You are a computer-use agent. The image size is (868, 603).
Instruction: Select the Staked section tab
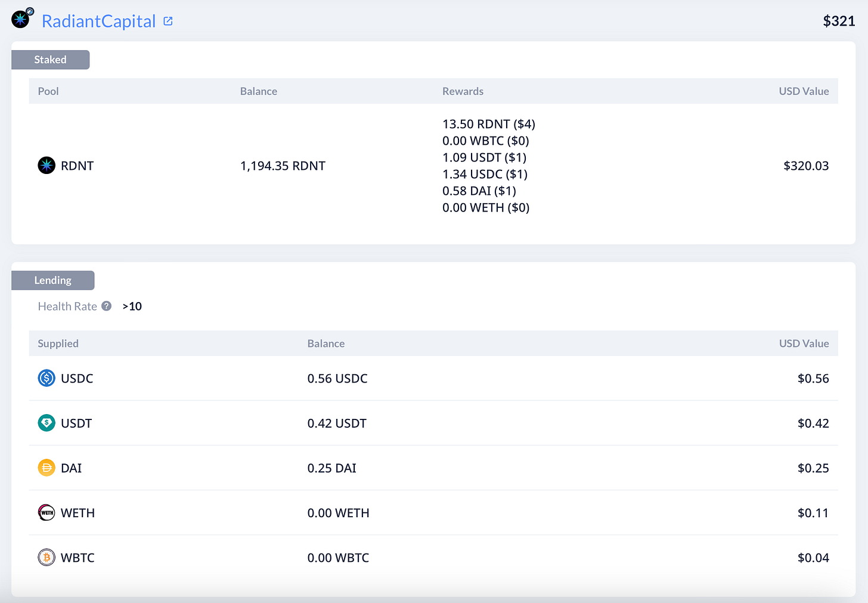click(51, 60)
